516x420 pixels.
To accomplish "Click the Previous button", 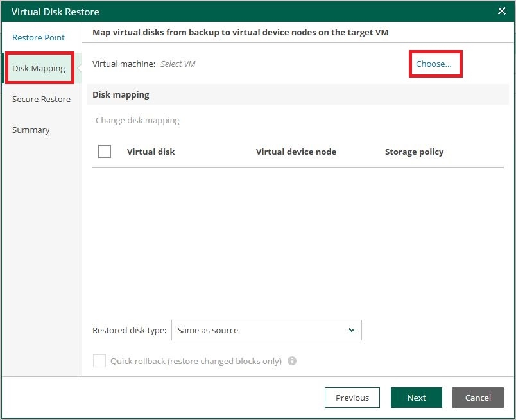I will coord(352,398).
